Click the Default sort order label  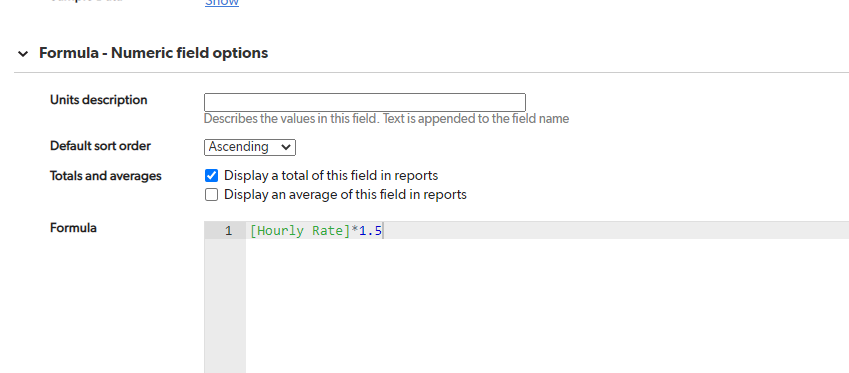(100, 146)
